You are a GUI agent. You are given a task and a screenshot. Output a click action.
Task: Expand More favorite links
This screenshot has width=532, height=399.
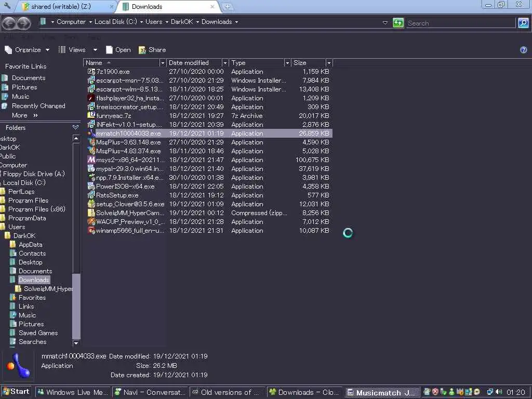[25, 115]
